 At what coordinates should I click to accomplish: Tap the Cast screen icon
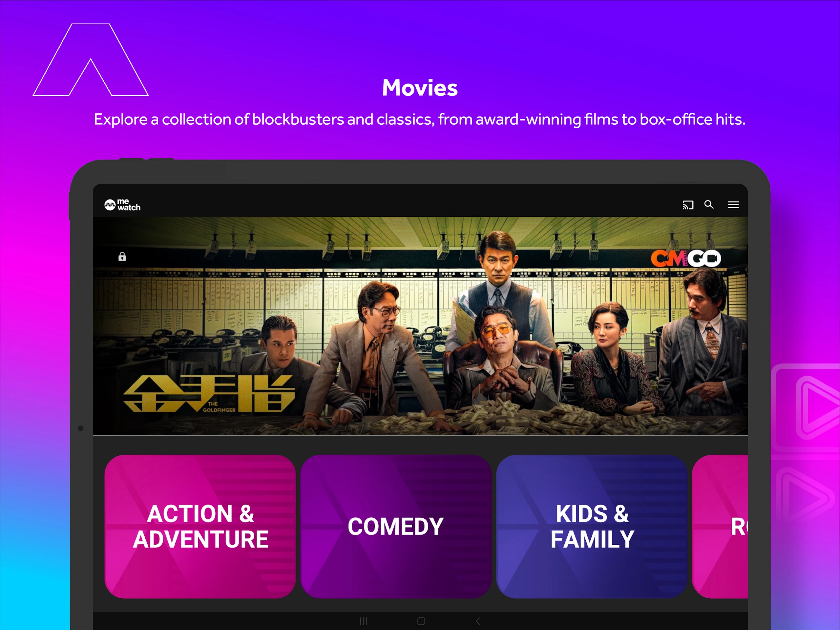coord(688,205)
